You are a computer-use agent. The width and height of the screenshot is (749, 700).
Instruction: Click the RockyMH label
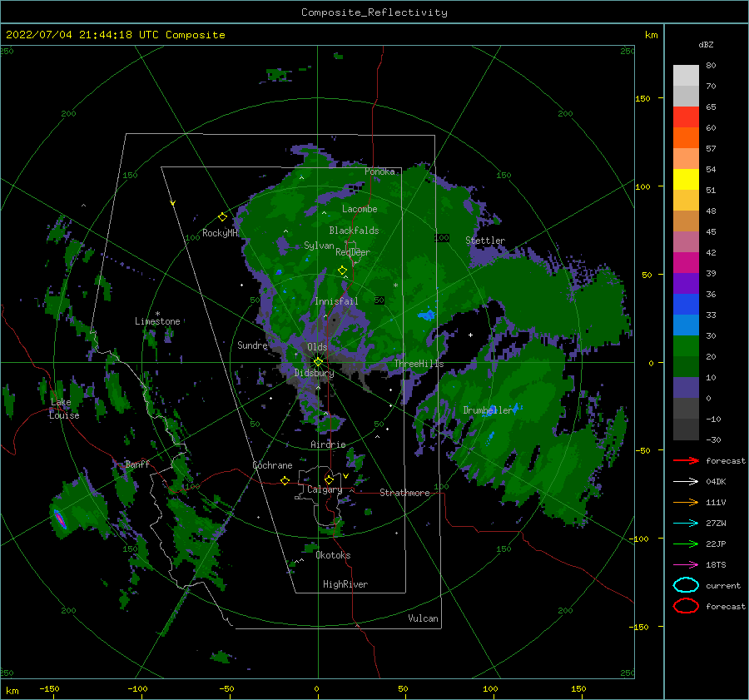click(220, 233)
